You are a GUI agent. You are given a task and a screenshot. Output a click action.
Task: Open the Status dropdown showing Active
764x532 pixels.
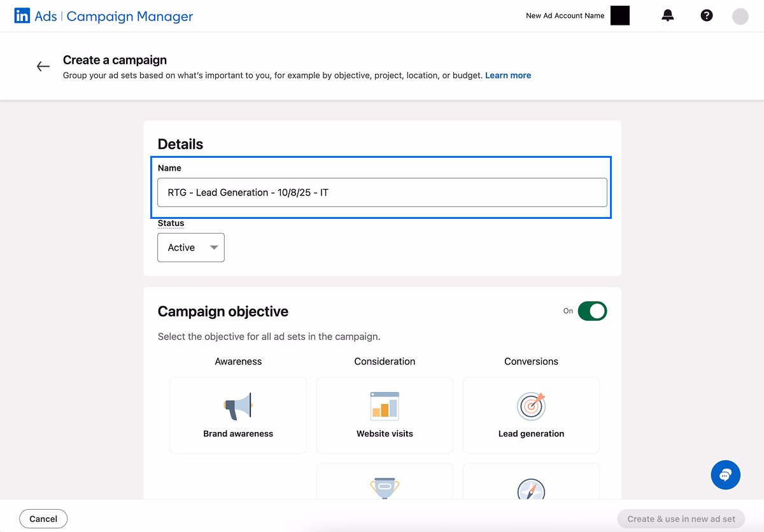click(190, 248)
